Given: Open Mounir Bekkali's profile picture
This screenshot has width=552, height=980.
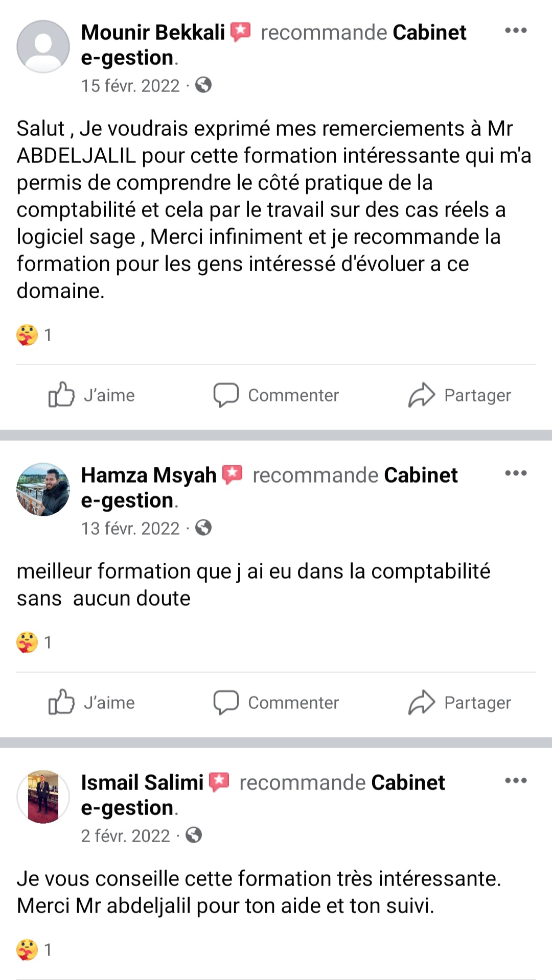Looking at the screenshot, I should 43,46.
